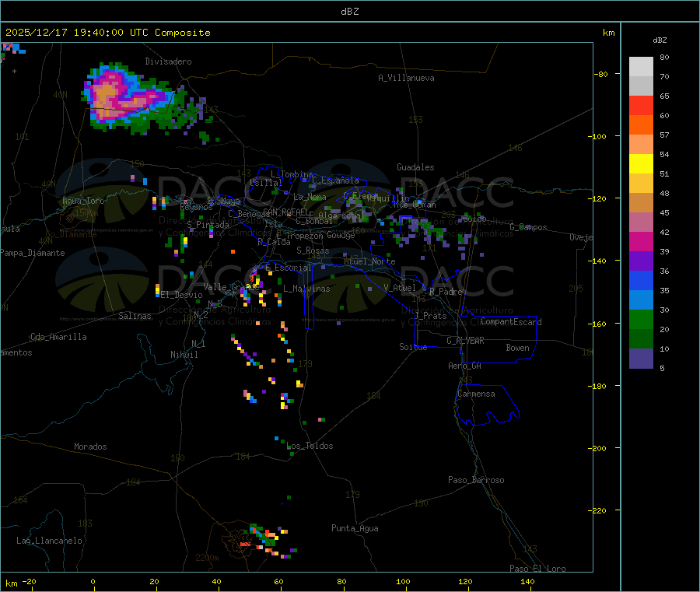Click the Guadales location label
700x592 pixels.
(415, 167)
